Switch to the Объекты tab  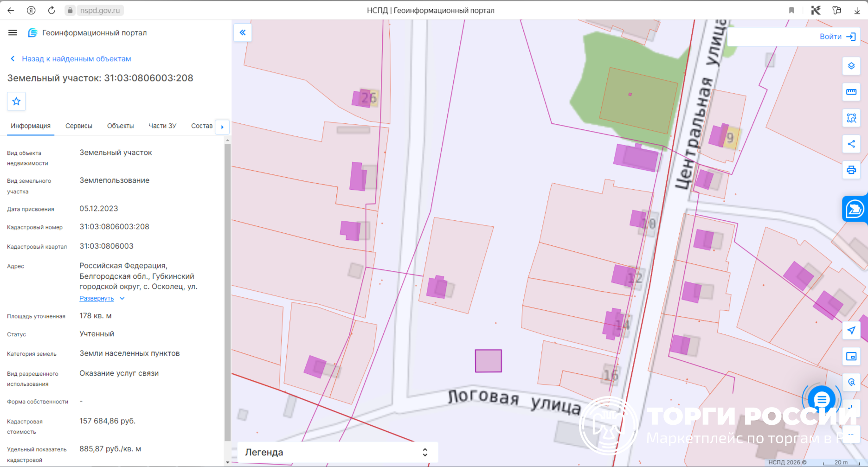tap(120, 126)
